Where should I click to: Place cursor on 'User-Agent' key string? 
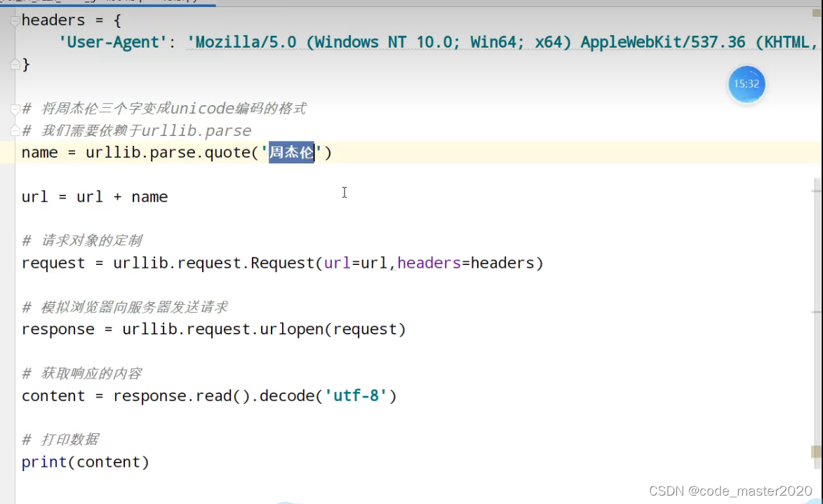pos(113,42)
